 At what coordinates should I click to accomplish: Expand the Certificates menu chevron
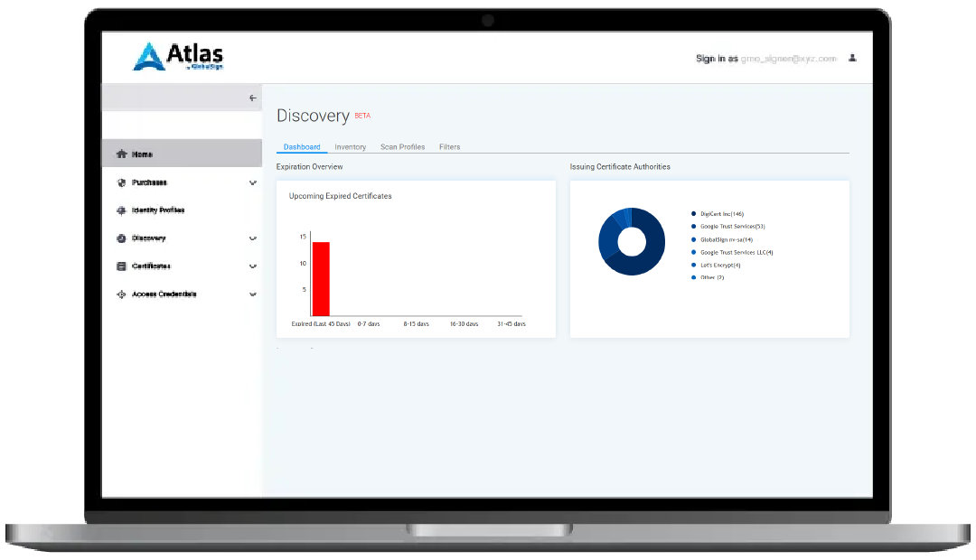(253, 266)
